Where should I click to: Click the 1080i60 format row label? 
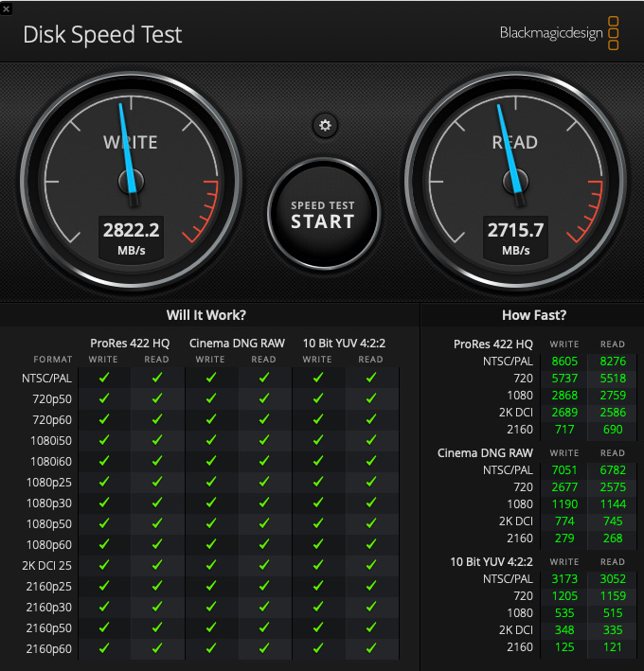click(x=51, y=461)
